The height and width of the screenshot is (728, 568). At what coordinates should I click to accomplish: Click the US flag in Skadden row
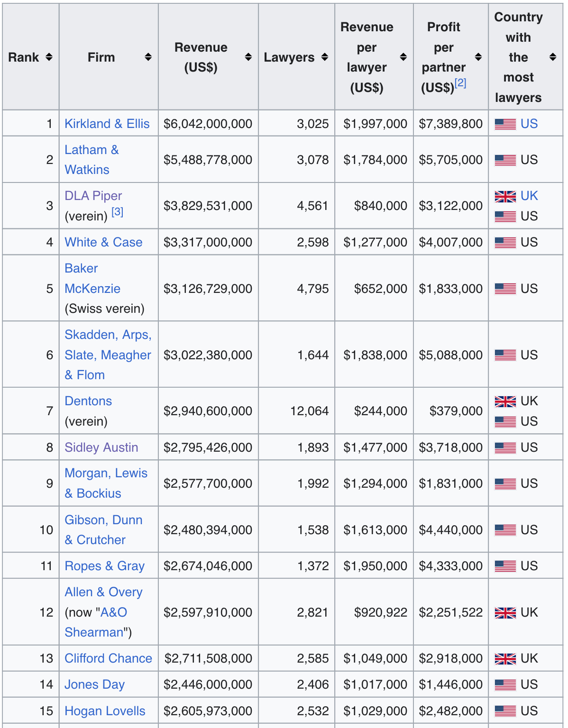(505, 355)
